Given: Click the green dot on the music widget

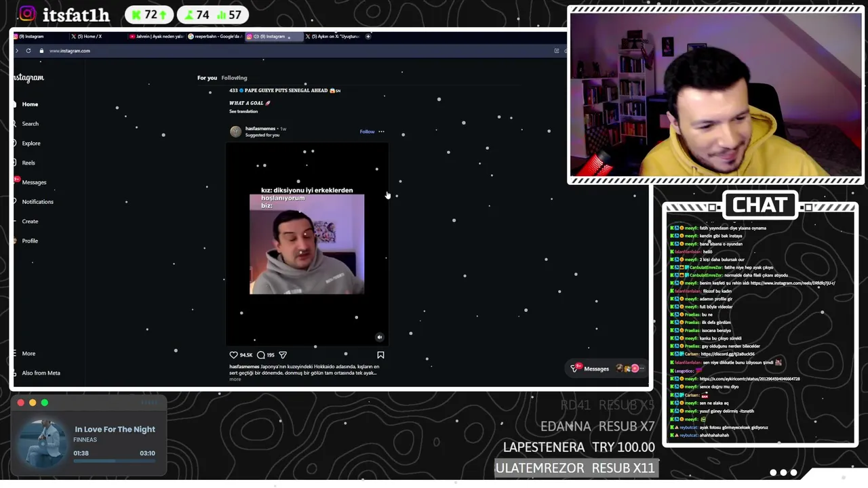Looking at the screenshot, I should click(x=45, y=403).
